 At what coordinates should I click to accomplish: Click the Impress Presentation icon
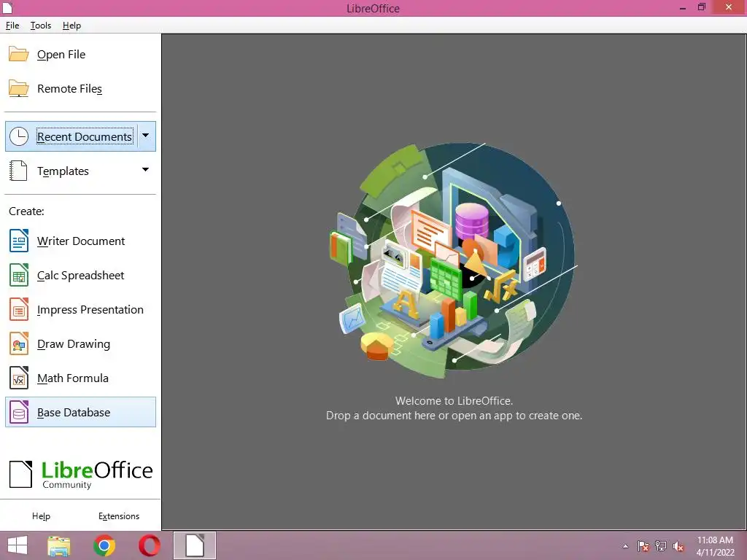click(19, 309)
